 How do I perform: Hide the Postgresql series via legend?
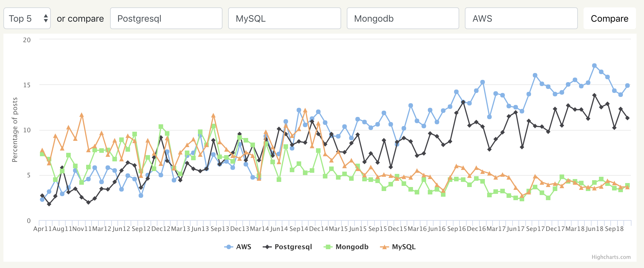click(293, 247)
